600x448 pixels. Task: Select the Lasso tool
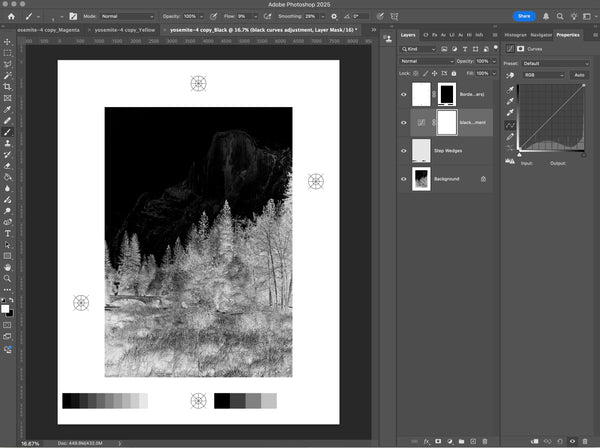tap(7, 64)
